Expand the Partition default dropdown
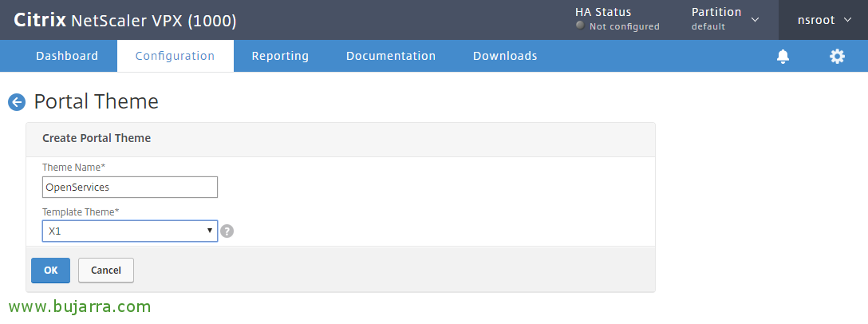 725,19
